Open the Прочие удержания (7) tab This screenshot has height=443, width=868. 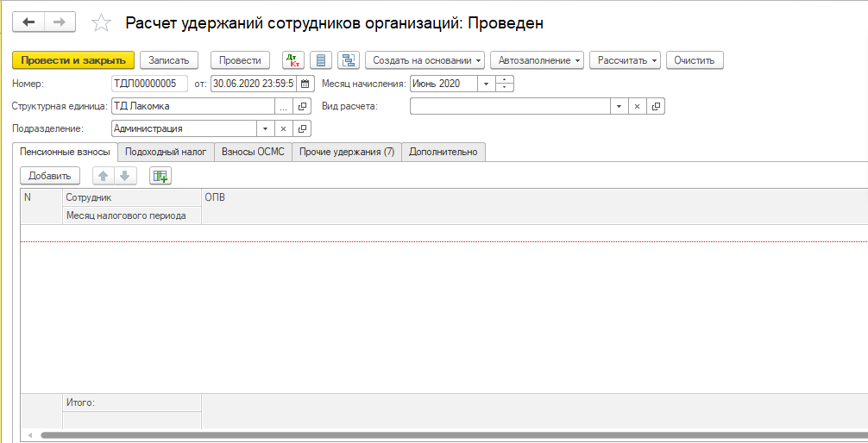346,152
